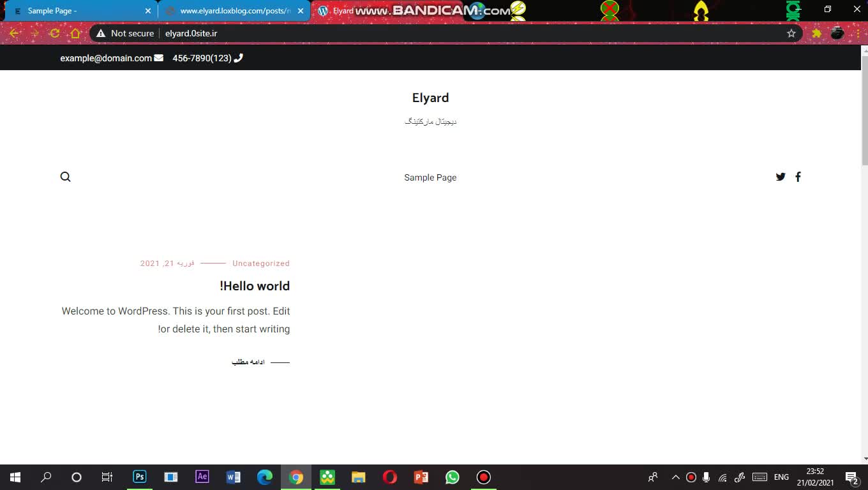This screenshot has width=868, height=490.
Task: Click the 456-7890(123) phone number
Action: [x=202, y=58]
